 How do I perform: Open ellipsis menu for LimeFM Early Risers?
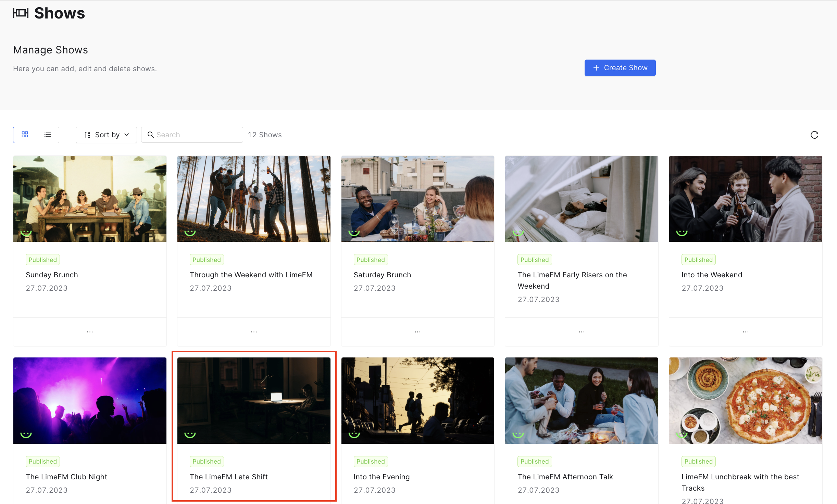[x=582, y=332]
